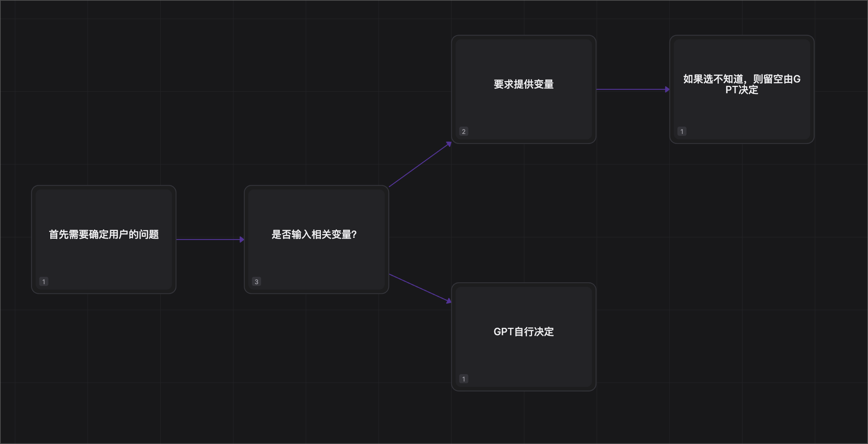The width and height of the screenshot is (868, 444).
Task: Click the two-line text 如果选不知道，则留空由GPT决定
Action: tap(742, 84)
